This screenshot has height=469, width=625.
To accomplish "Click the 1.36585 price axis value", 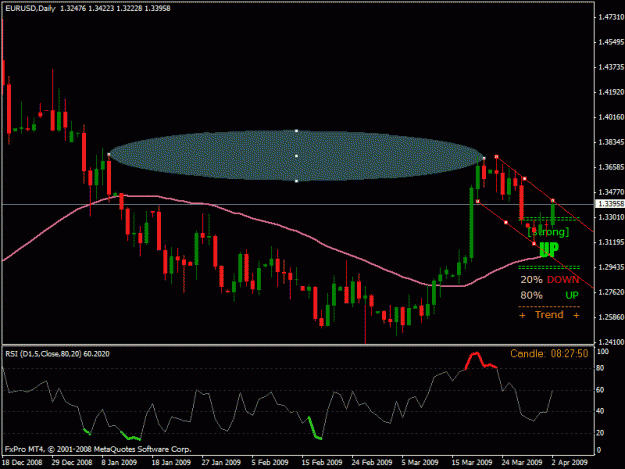I will tap(611, 167).
